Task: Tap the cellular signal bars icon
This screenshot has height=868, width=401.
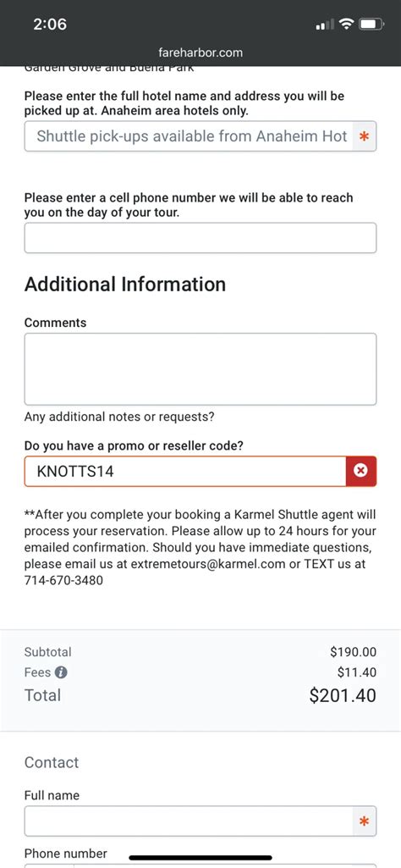Action: point(325,25)
